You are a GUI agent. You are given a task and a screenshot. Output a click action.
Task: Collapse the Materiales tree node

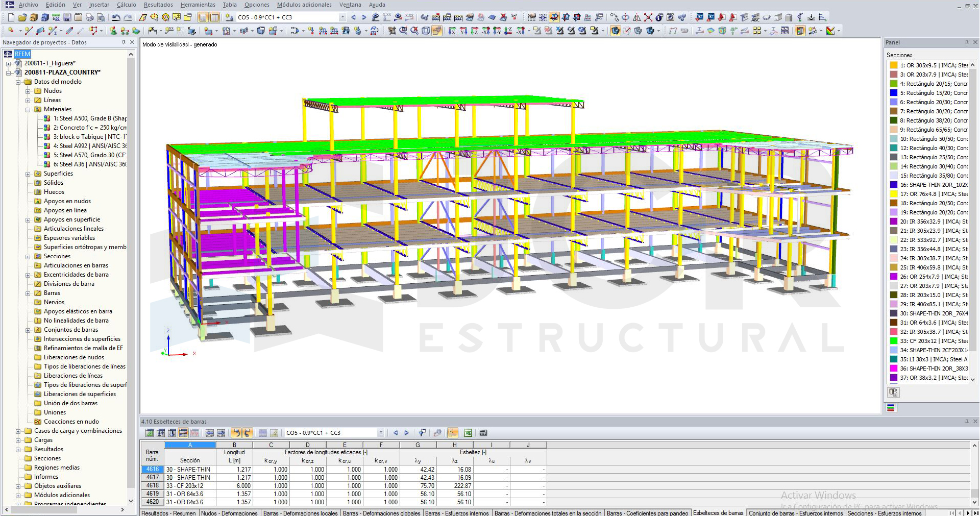coord(28,109)
